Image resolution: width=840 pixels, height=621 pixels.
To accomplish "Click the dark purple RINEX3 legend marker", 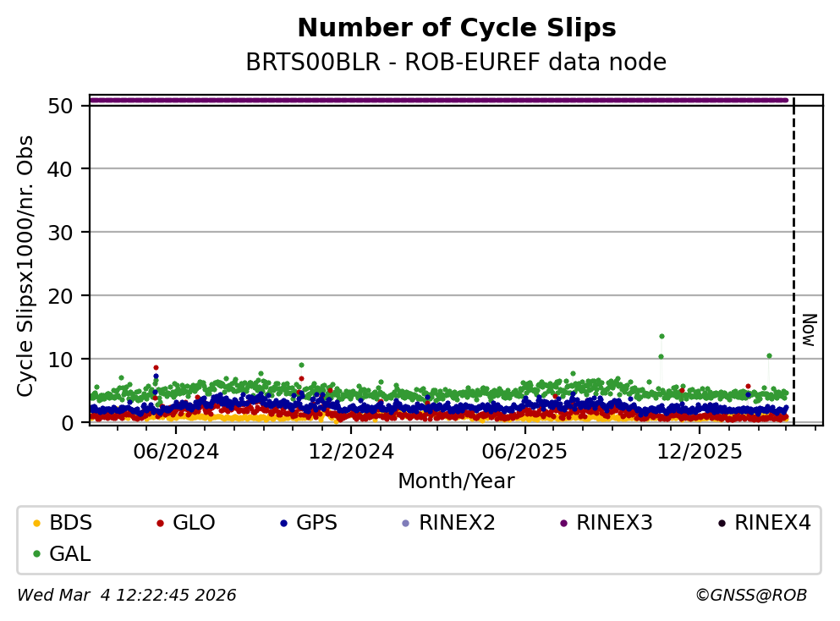I will pyautogui.click(x=563, y=524).
